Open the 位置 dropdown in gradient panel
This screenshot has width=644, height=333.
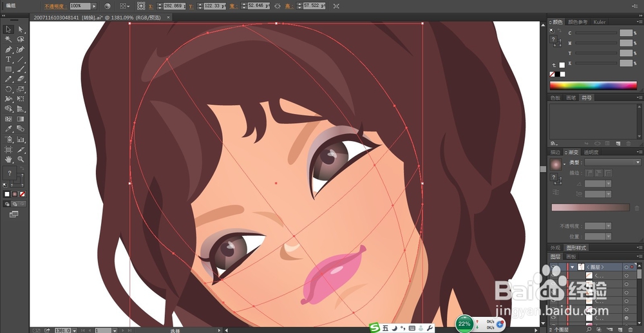tap(609, 236)
